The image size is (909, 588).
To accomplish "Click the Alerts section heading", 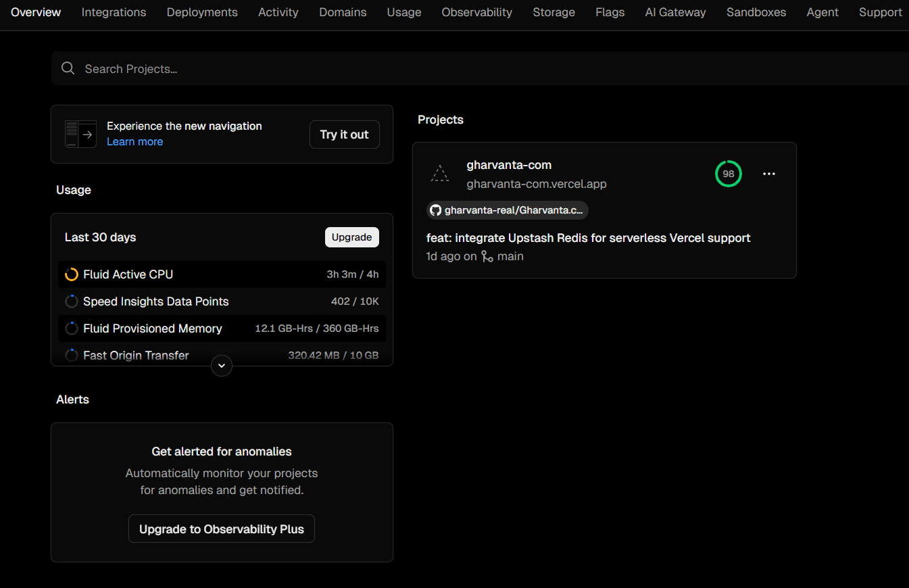I will tap(72, 399).
